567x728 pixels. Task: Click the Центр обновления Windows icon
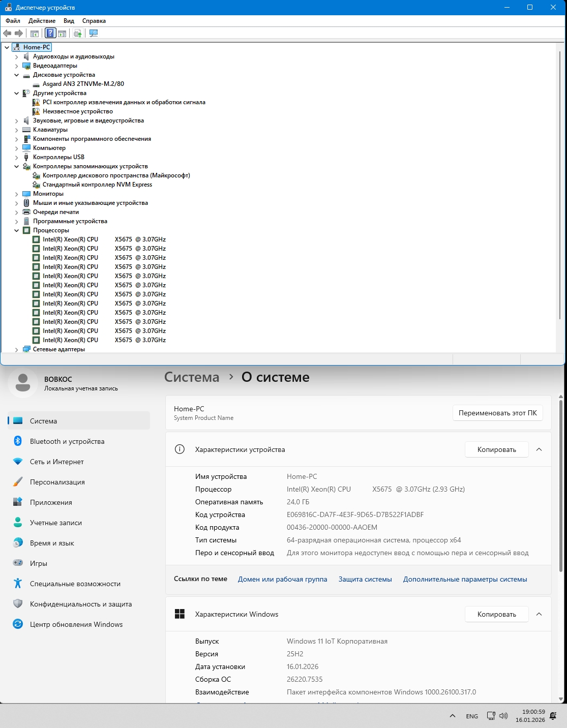tap(18, 624)
